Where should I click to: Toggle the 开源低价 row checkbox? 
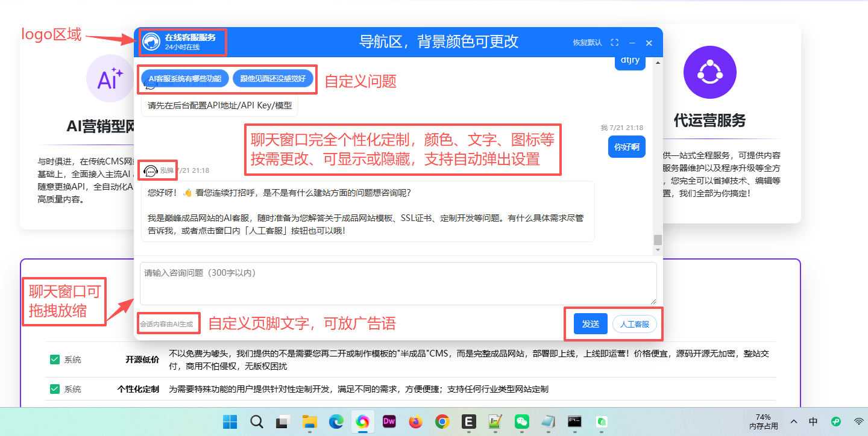pos(55,360)
